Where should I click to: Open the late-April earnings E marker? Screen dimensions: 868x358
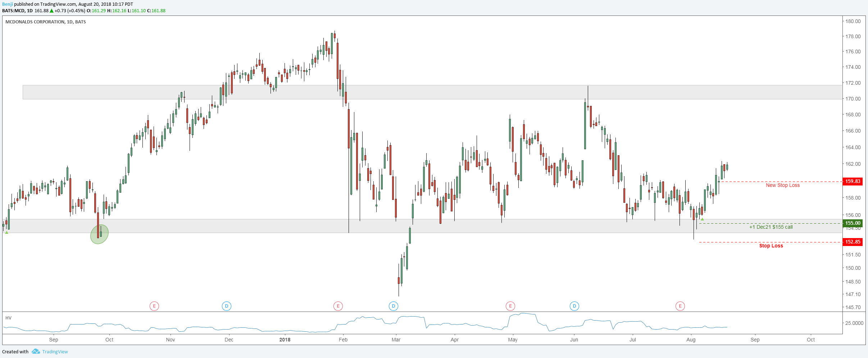pos(510,306)
